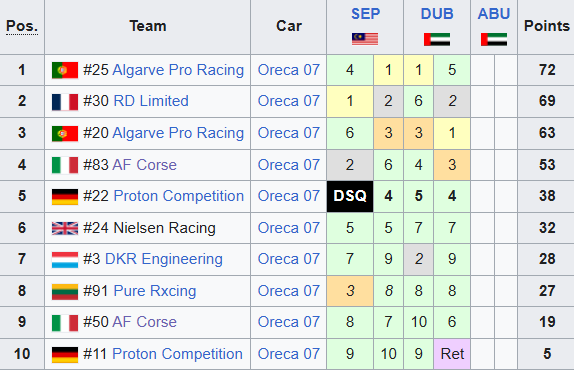This screenshot has width=574, height=377.
Task: Open the #50 AF Corse link
Action: [145, 322]
